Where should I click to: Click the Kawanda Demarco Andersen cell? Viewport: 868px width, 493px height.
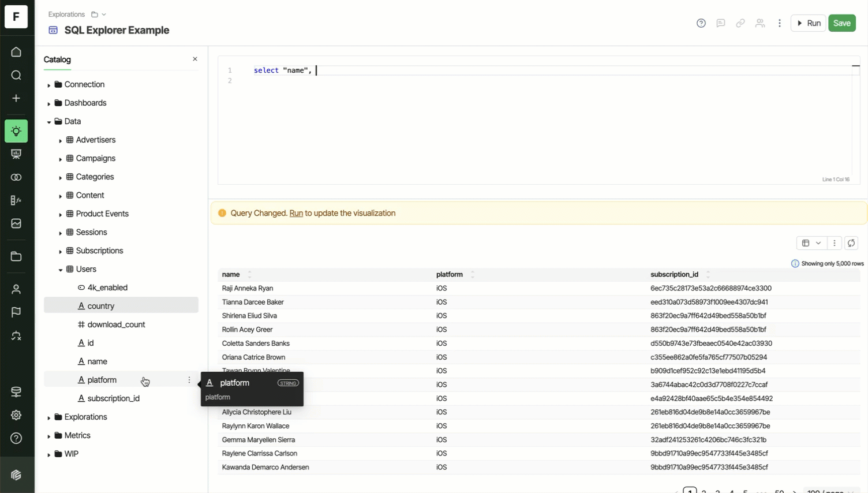click(265, 467)
